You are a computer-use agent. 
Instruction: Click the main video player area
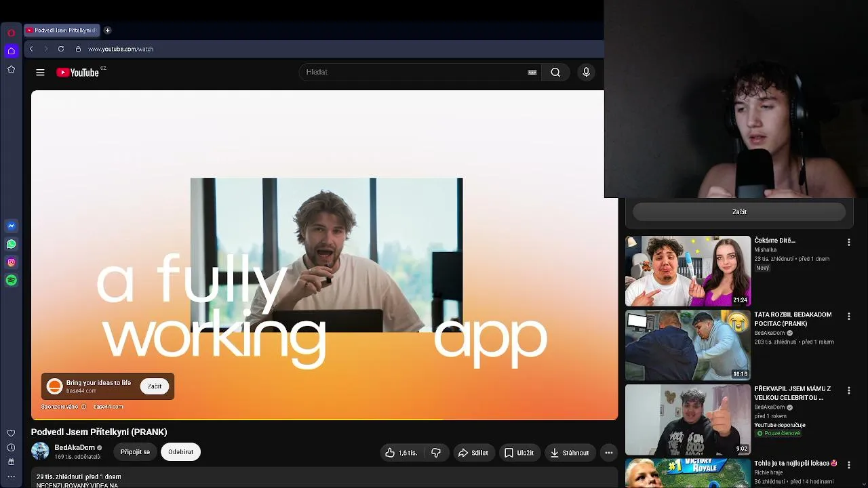[324, 255]
